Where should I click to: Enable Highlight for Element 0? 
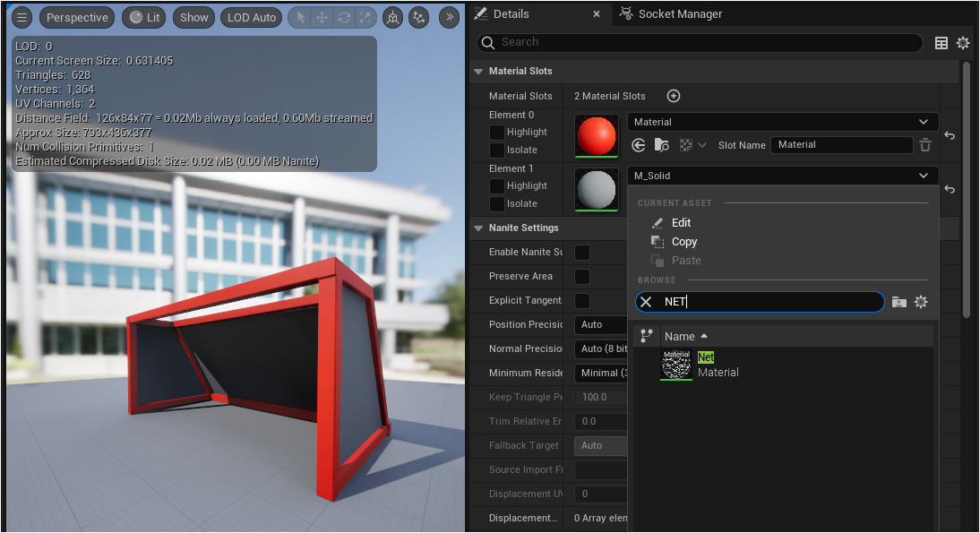497,132
